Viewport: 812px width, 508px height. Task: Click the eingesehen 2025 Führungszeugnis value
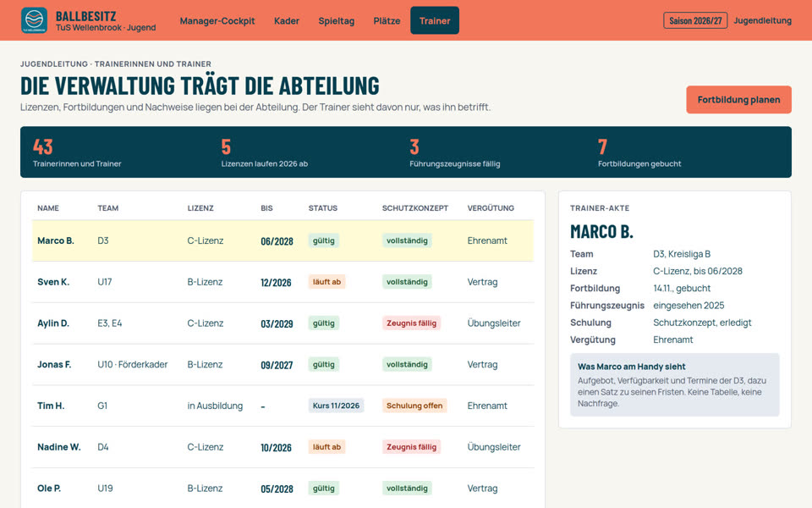click(x=689, y=306)
